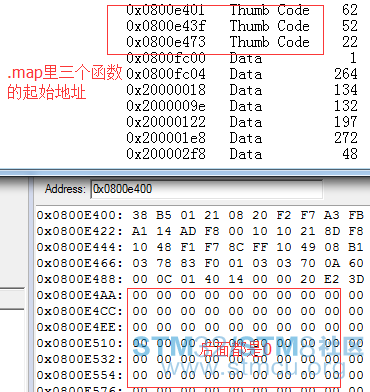Image resolution: width=370 pixels, height=392 pixels.
Task: Click byte 83 in the 0x0800E466 row
Action: tap(188, 263)
